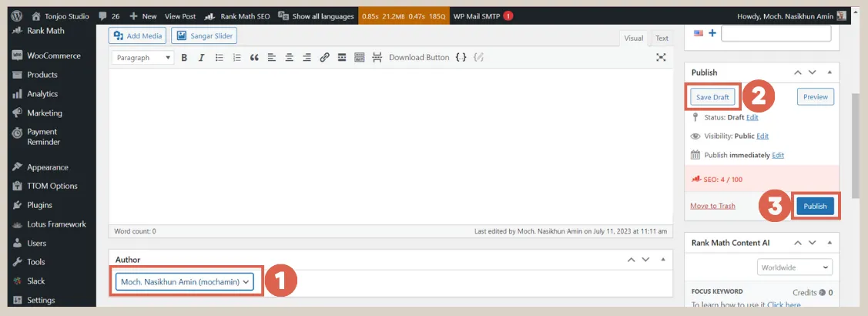Viewport: 868px width, 316px height.
Task: Collapse Rank Math Content AI panel
Action: [x=829, y=243]
